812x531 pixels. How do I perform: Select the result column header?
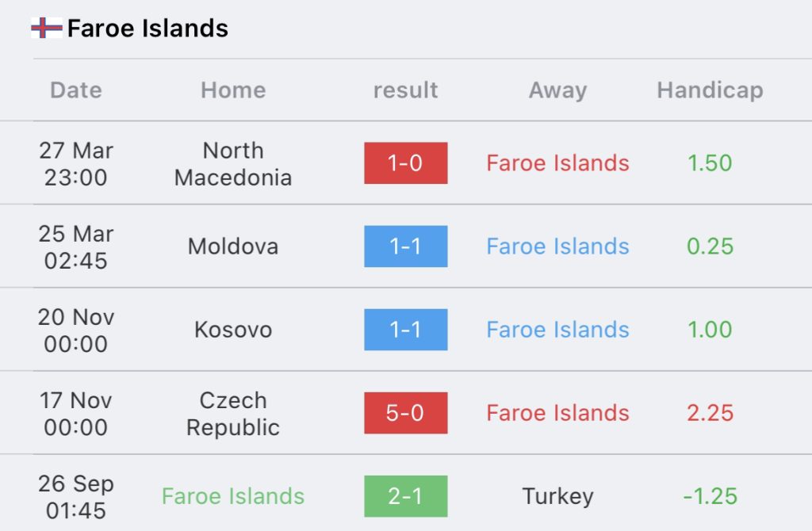[405, 90]
